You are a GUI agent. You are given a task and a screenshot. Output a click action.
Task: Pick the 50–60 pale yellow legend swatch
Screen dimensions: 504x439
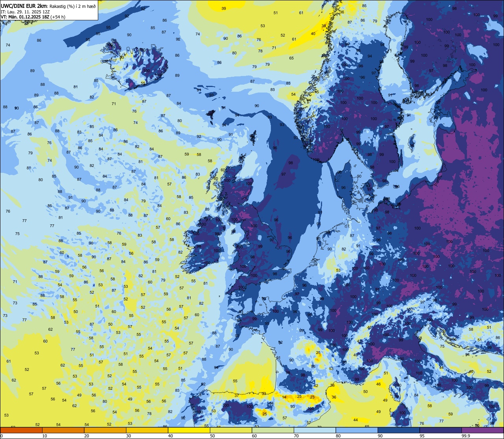click(x=231, y=430)
